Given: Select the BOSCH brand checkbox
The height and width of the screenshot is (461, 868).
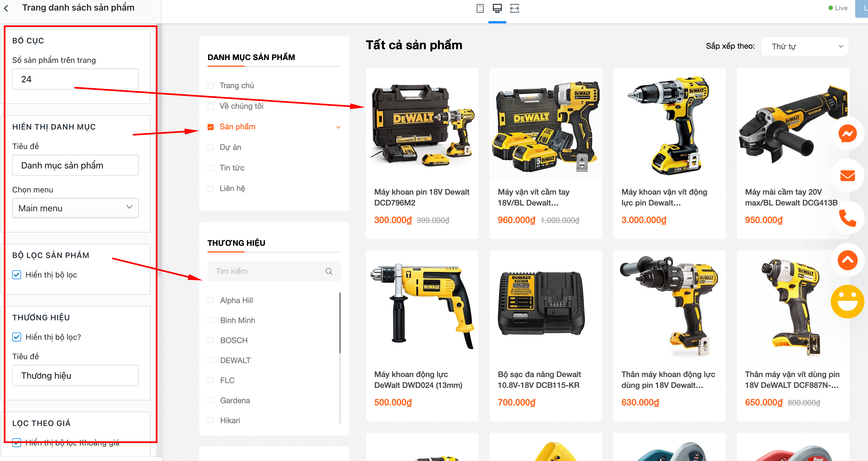Looking at the screenshot, I should coord(211,340).
